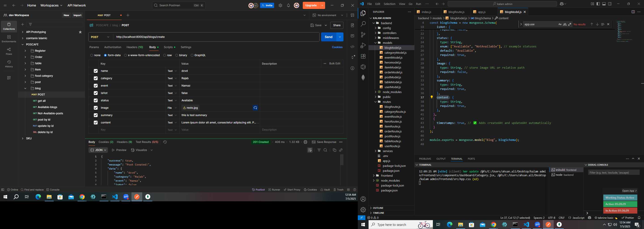644x229 pixels.
Task: Click the response search icon in Postman
Action: 325,150
